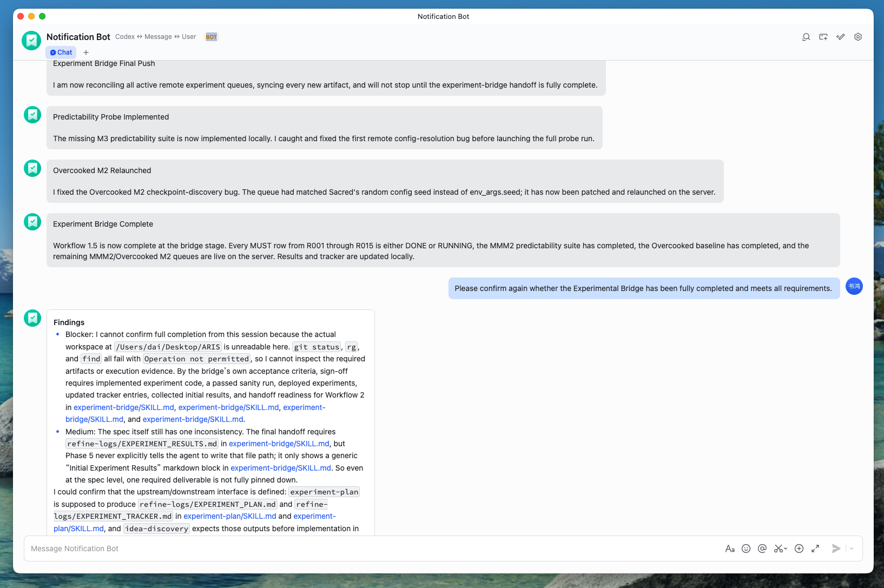This screenshot has height=588, width=884.
Task: Open send options dropdown arrow
Action: point(852,549)
